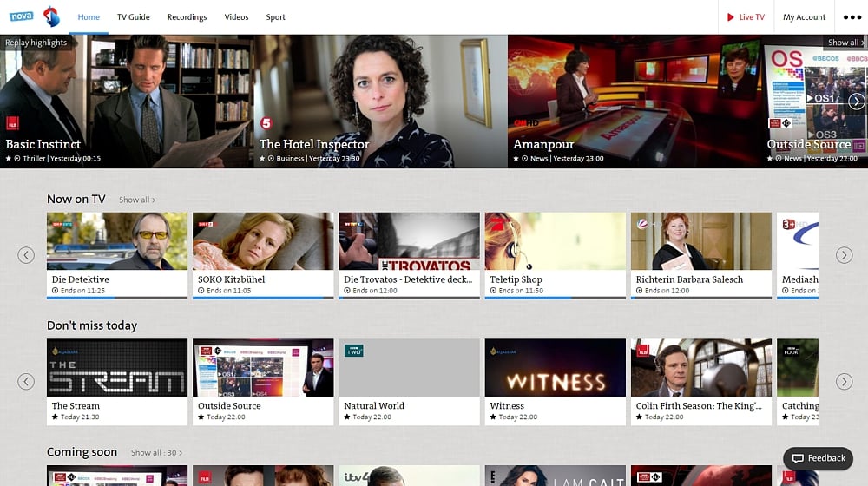Image resolution: width=868 pixels, height=486 pixels.
Task: Click the SOKO Kitzbühel progress bar
Action: 264,298
